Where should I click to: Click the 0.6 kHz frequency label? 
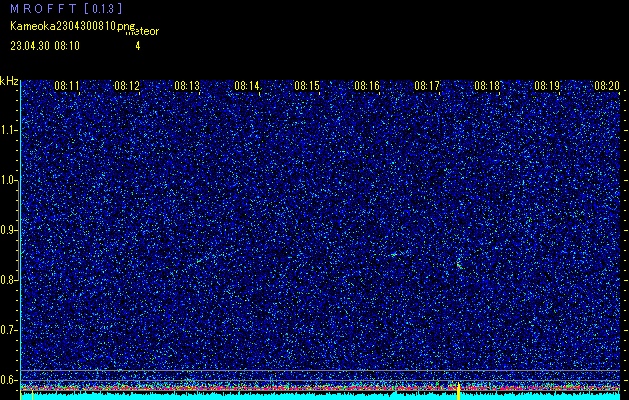[8, 380]
